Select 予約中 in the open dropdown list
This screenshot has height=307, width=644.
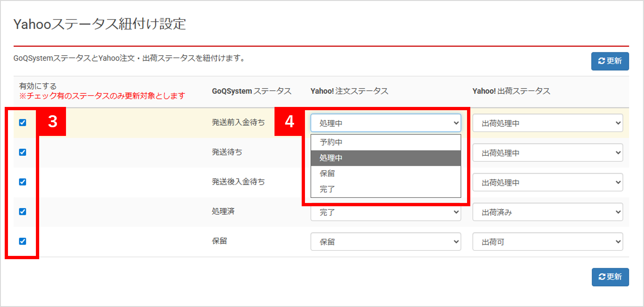385,142
